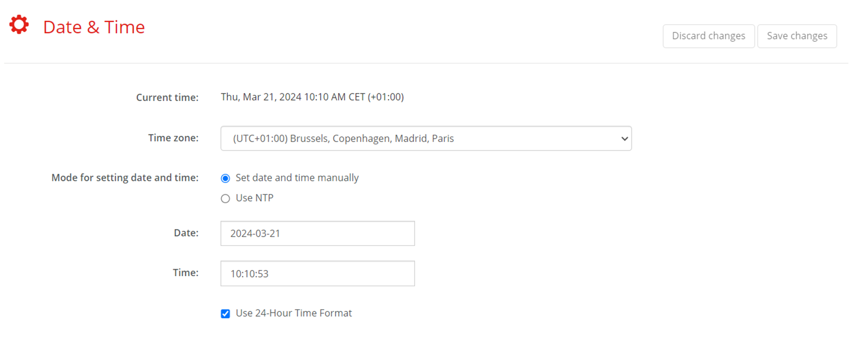The width and height of the screenshot is (868, 342).
Task: Choose the Use NTP radio button
Action: tap(225, 198)
